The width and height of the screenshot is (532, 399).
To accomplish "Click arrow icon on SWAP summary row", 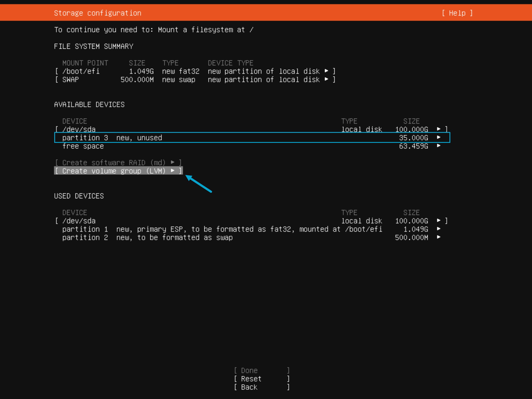I will [x=326, y=79].
